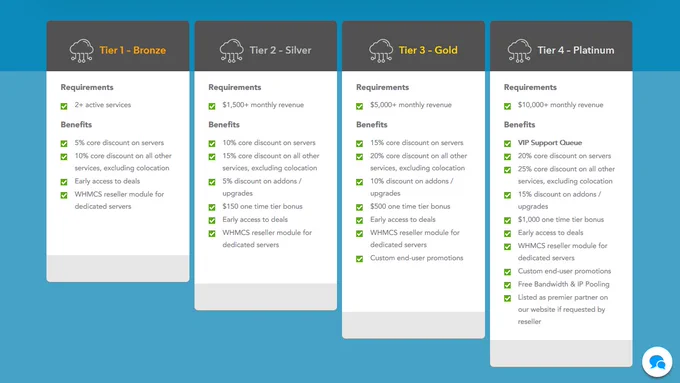Click the Tier 3 - Gold heading

pyautogui.click(x=428, y=50)
